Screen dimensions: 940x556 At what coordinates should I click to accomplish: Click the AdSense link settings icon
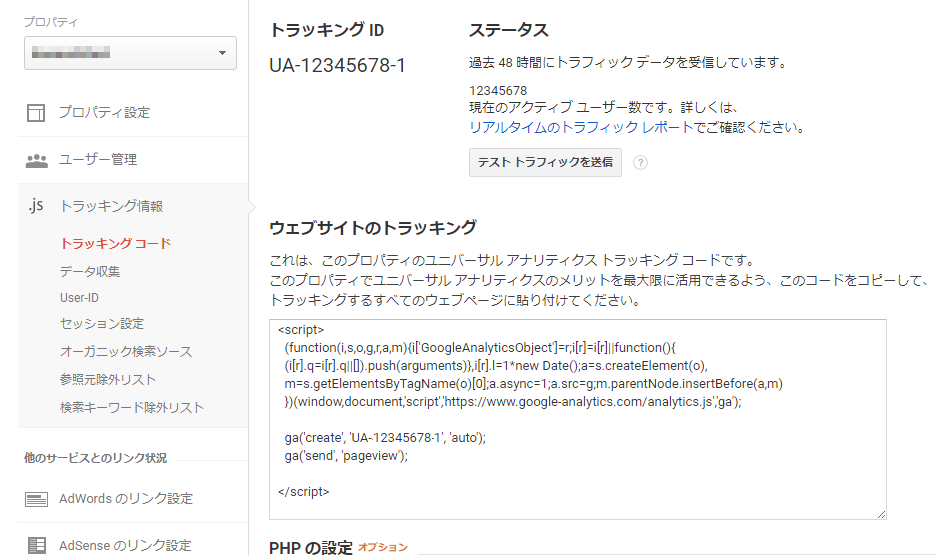[x=37, y=545]
